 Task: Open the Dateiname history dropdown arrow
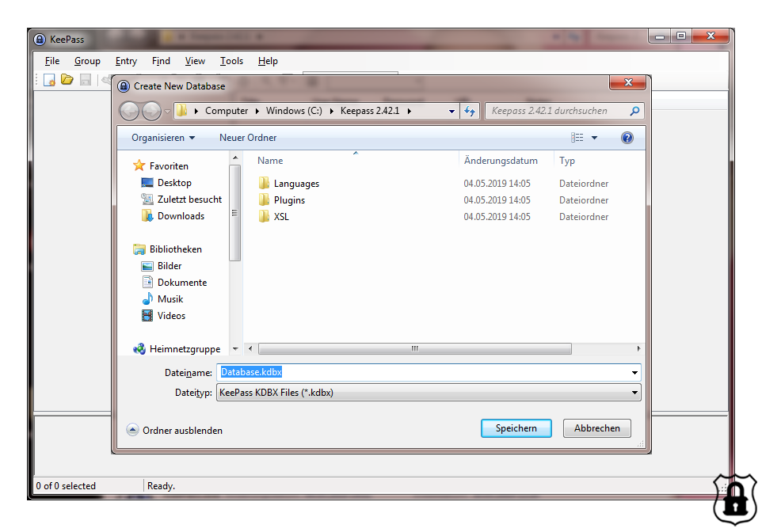(634, 373)
